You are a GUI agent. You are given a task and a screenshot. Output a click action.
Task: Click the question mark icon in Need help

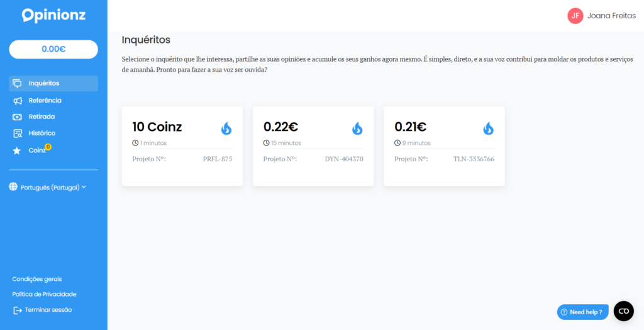564,312
